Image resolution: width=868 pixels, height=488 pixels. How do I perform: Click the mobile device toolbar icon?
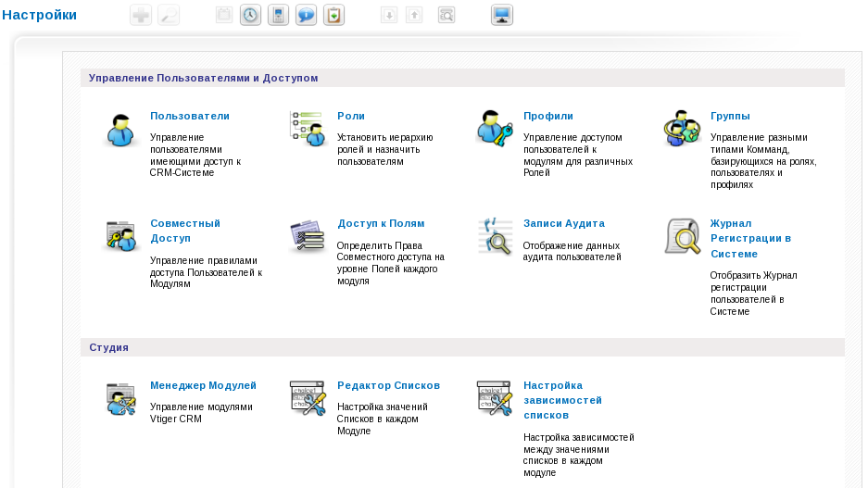[x=278, y=15]
